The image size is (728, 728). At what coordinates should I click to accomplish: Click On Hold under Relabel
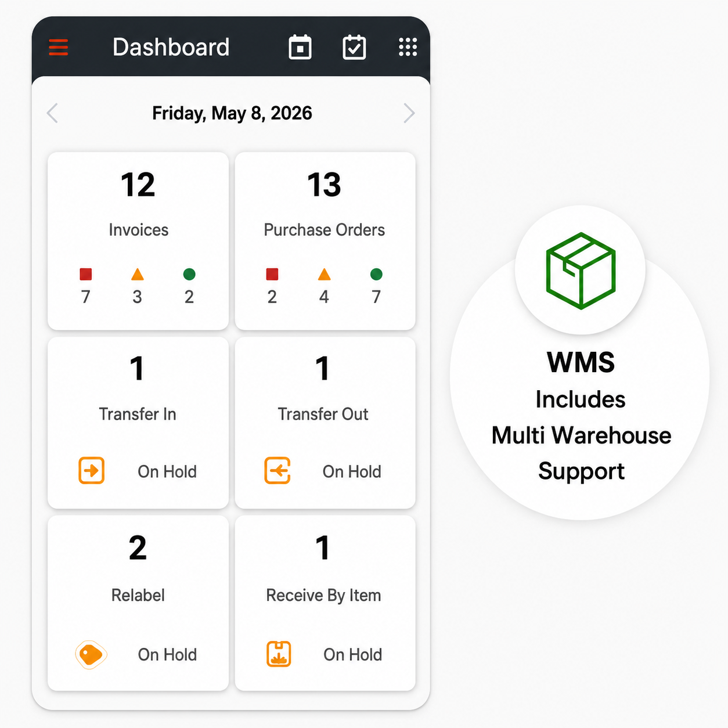(167, 654)
